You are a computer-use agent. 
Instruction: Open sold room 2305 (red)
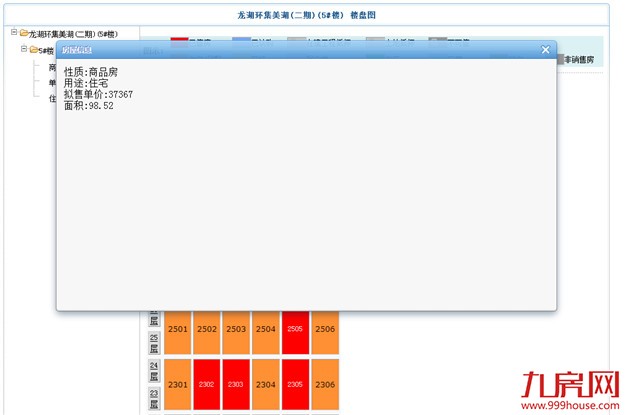pyautogui.click(x=295, y=384)
